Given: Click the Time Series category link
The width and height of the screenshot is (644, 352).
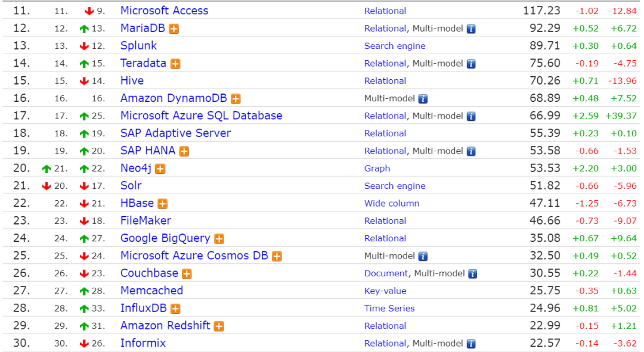Looking at the screenshot, I should [389, 308].
